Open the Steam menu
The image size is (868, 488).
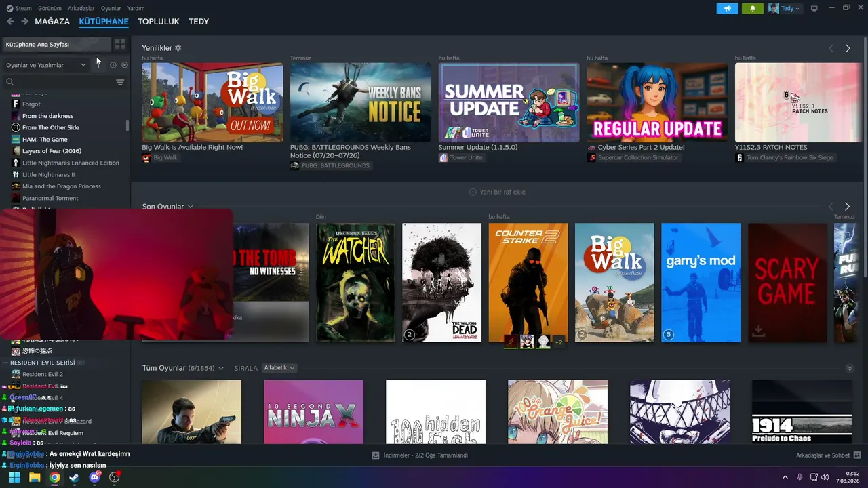(24, 8)
